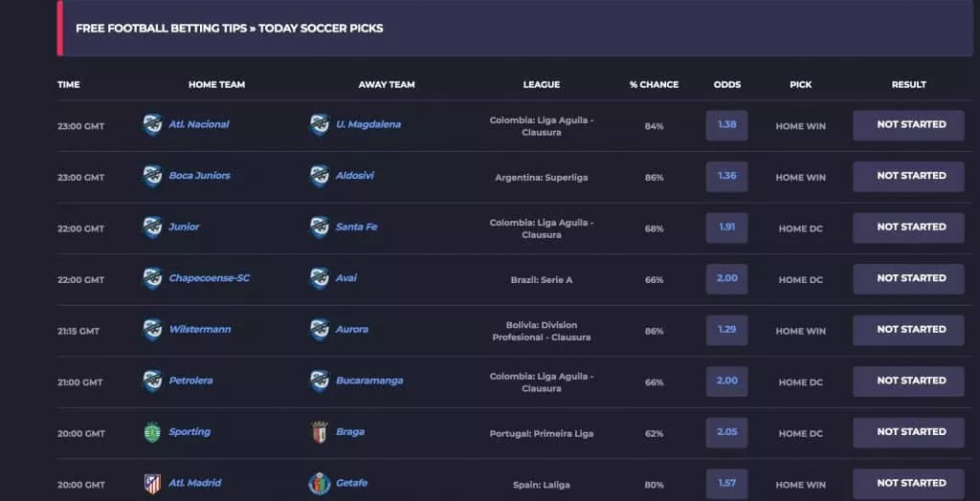Click the % Chance column header
The height and width of the screenshot is (501, 980).
pos(654,85)
